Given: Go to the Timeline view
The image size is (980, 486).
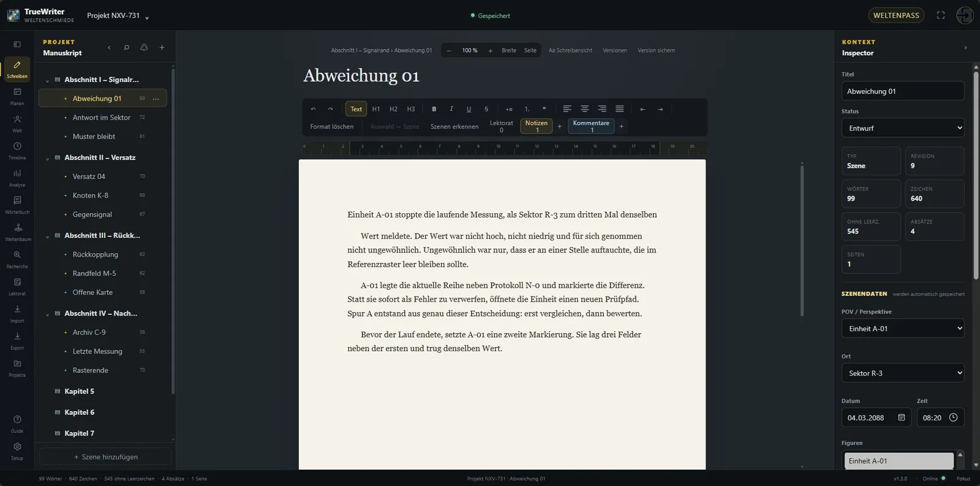Looking at the screenshot, I should (x=17, y=150).
